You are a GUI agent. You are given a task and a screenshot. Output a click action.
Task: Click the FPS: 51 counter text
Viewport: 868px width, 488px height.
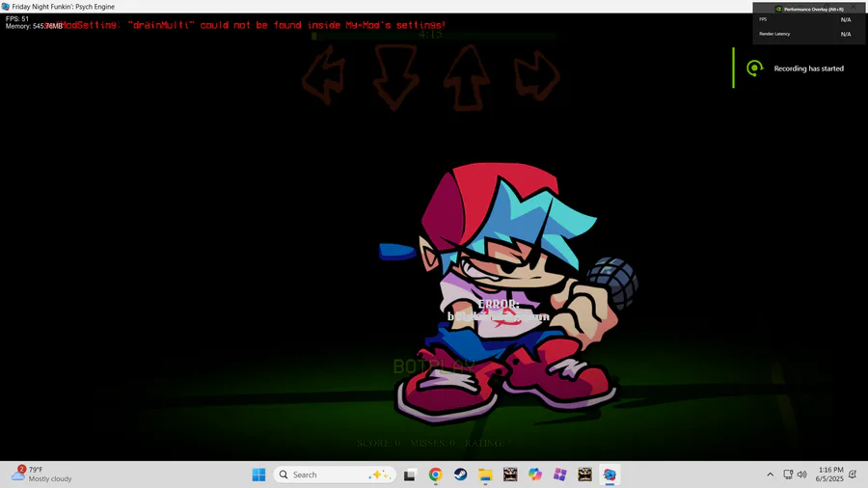coord(17,19)
